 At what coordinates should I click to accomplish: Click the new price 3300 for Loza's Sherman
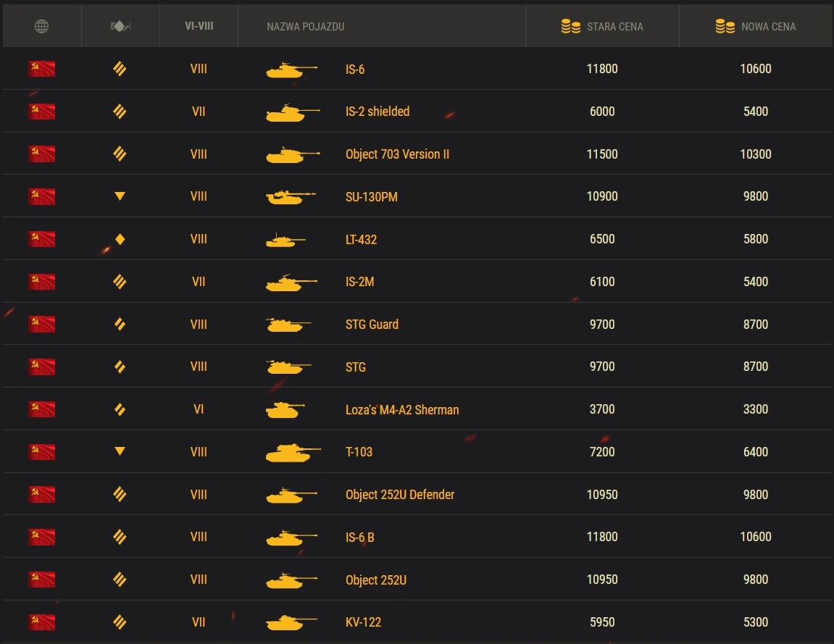(x=756, y=409)
